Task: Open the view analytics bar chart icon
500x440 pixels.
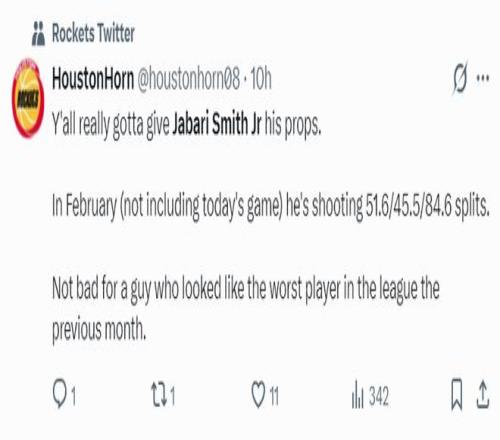Action: click(x=357, y=394)
